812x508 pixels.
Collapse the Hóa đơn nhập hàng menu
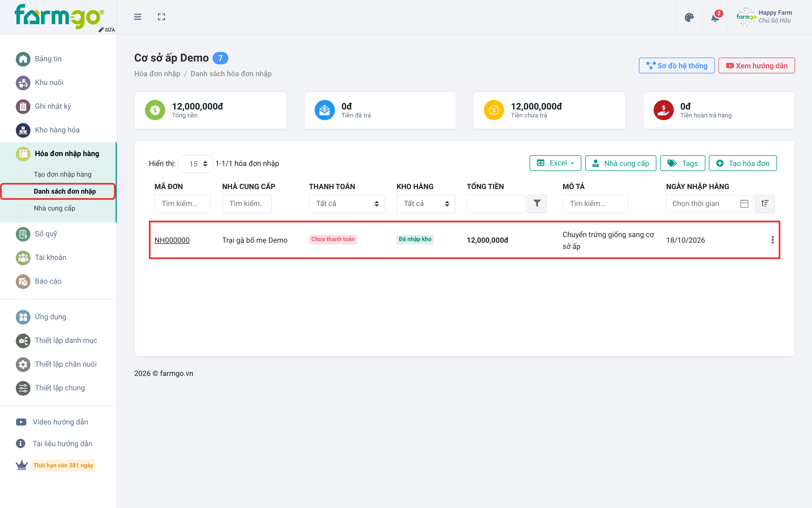(x=58, y=154)
